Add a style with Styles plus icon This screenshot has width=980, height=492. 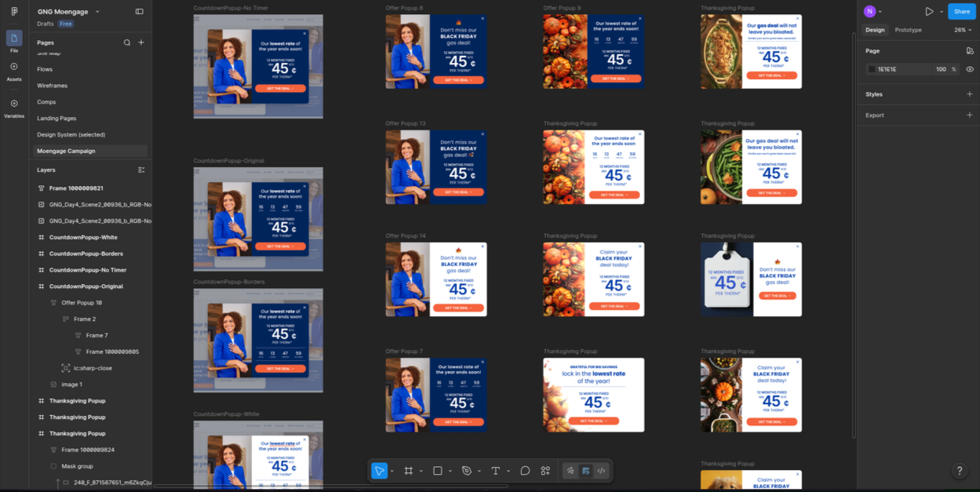pyautogui.click(x=970, y=94)
